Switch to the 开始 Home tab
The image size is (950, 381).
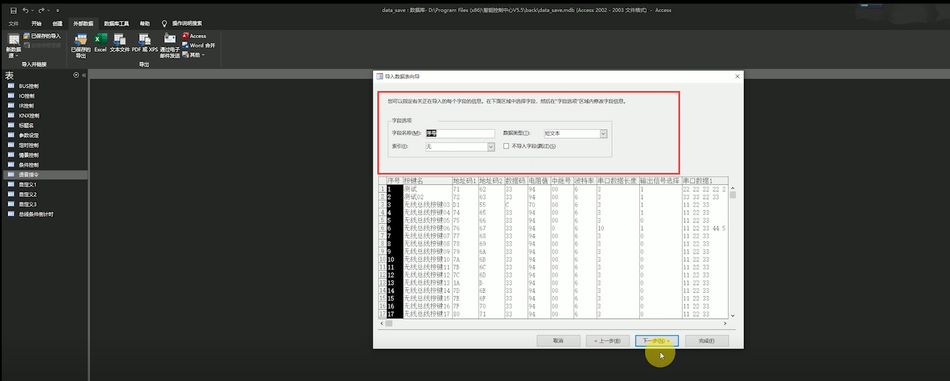(36, 24)
